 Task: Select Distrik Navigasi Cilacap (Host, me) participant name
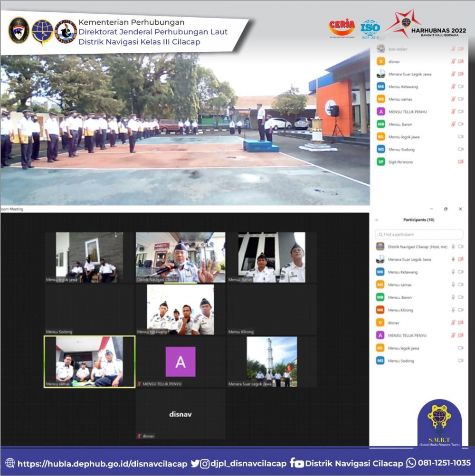coord(418,247)
